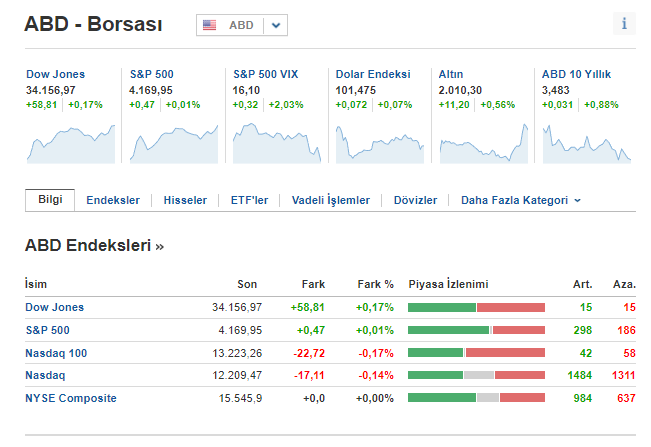Screen dimensions: 651x447
Task: Sort table by Fark % column header
Action: click(375, 284)
